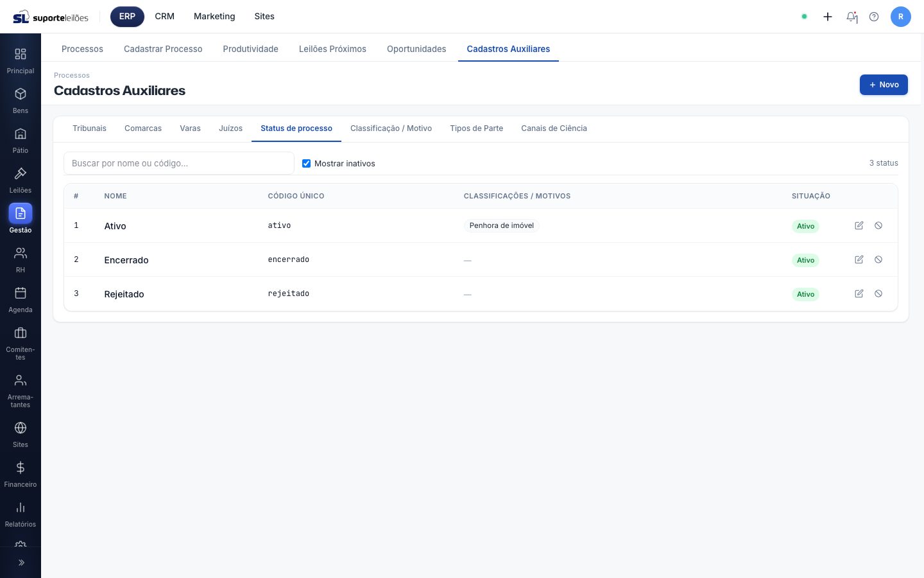Deactivate the Rejeitado status row
Screen dimensions: 924x578
point(878,293)
